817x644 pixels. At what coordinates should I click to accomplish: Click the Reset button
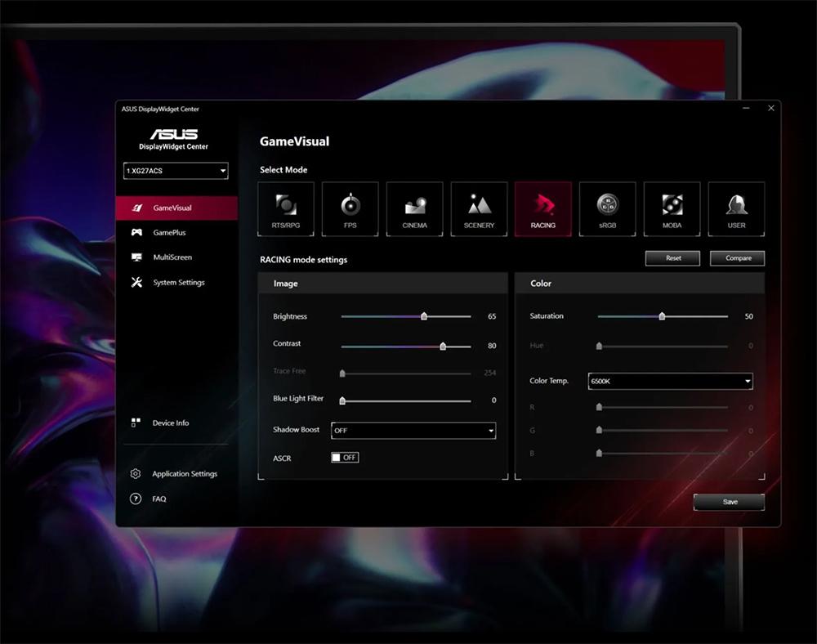(672, 257)
